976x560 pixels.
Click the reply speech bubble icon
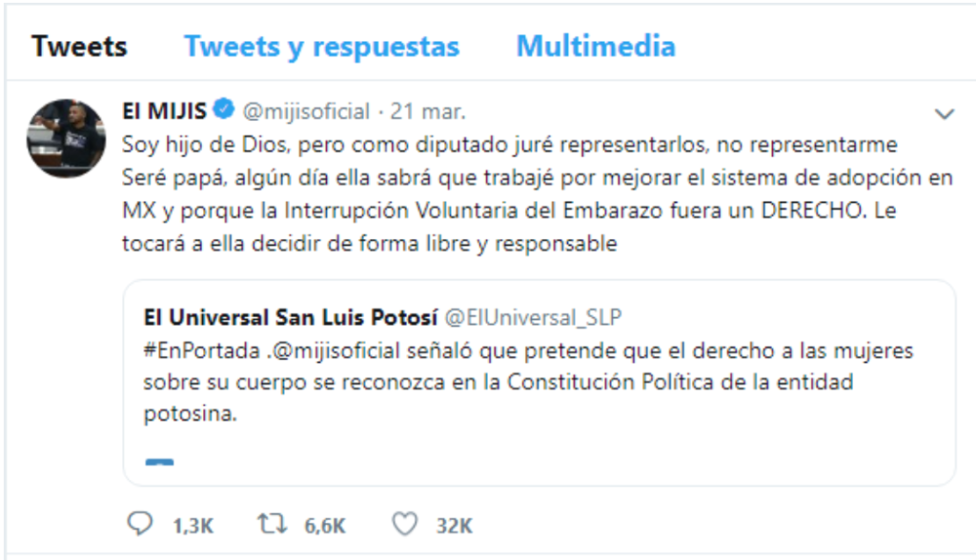coord(139,523)
